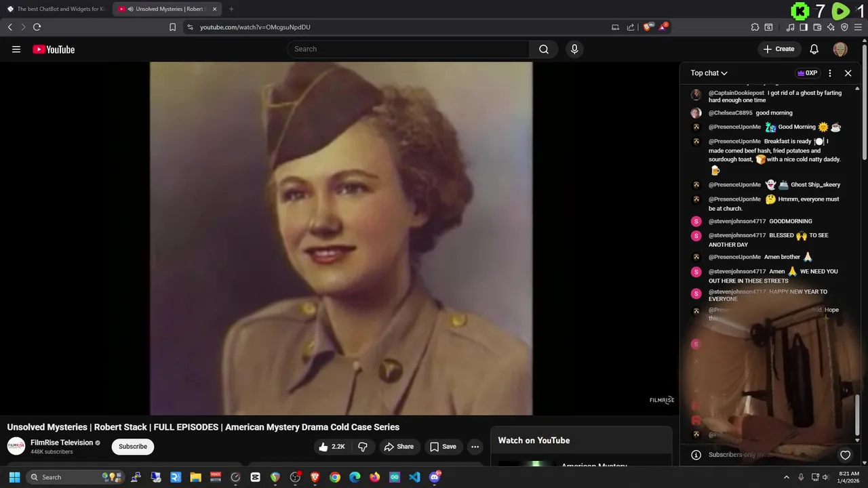This screenshot has height=488, width=868.
Task: Focus the YouTube search input field
Action: coord(408,49)
